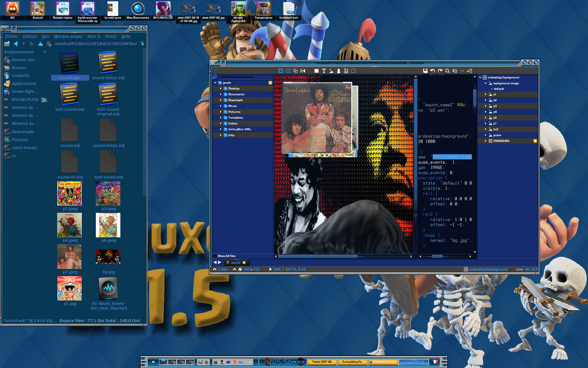Click the Undo arrow in Enventor toolbar
Image resolution: width=588 pixels, height=368 pixels.
point(432,71)
